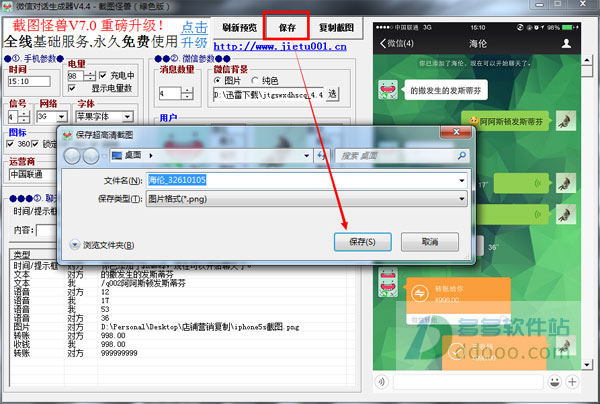Edit the 文件名 field 海伦_32610105
Image resolution: width=600 pixels, height=404 pixels.
(x=302, y=180)
